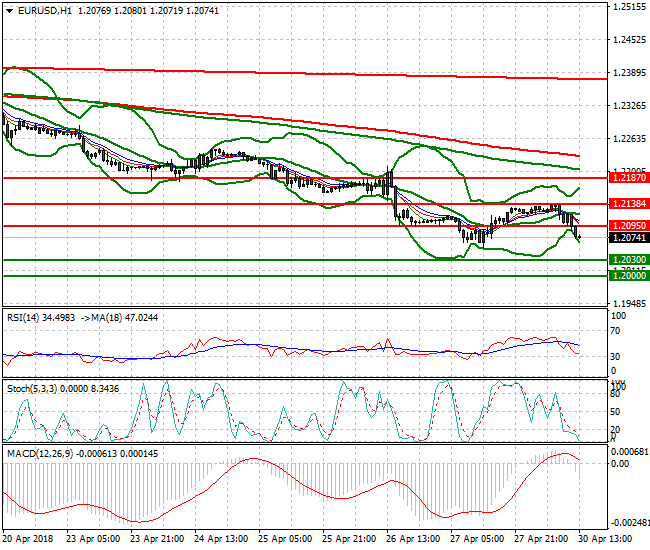Click the 30 Apr 13:00 time label
This screenshot has width=650, height=550.
pos(605,539)
